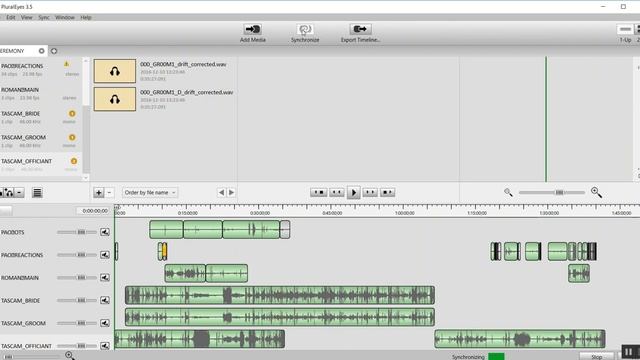Adjust the ROMANBMAIN track volume slider

[81, 278]
